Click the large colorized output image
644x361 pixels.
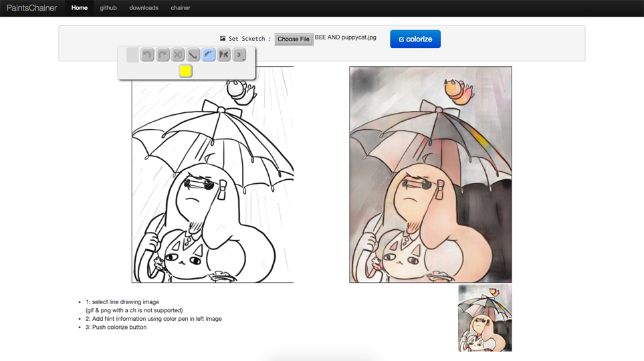(431, 174)
